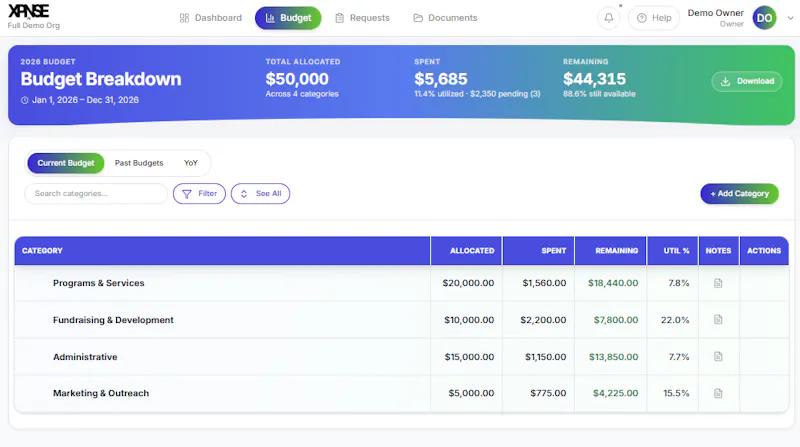The height and width of the screenshot is (447, 800).
Task: Click the Add Category button
Action: pos(739,194)
